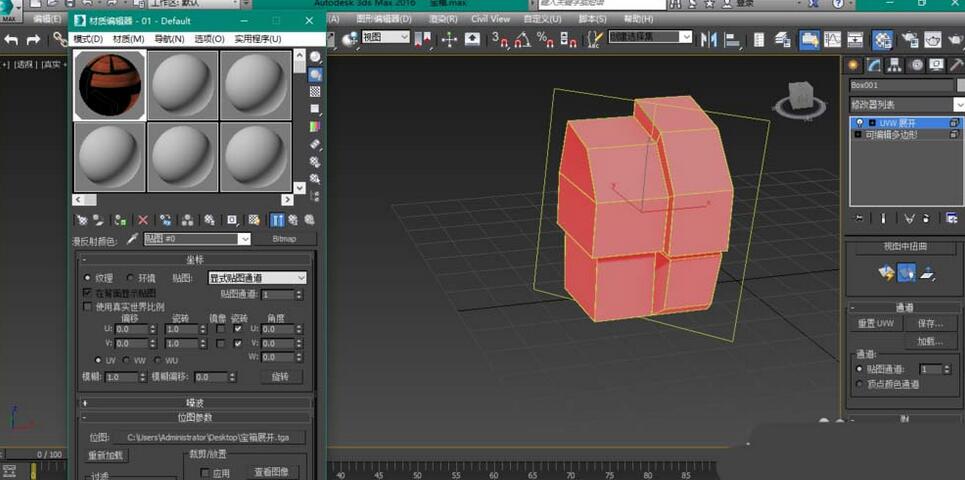Open the Curve Editor from toolbar
The width and height of the screenshot is (965, 480).
point(832,39)
